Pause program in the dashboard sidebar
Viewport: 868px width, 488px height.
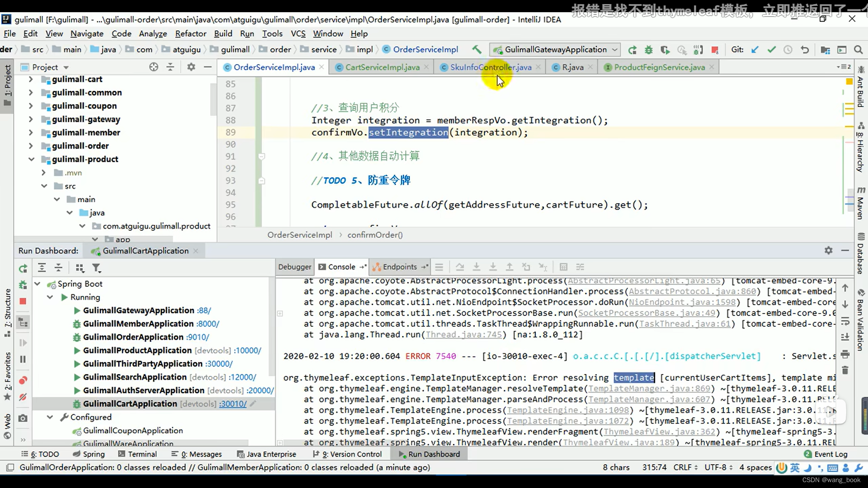click(23, 359)
